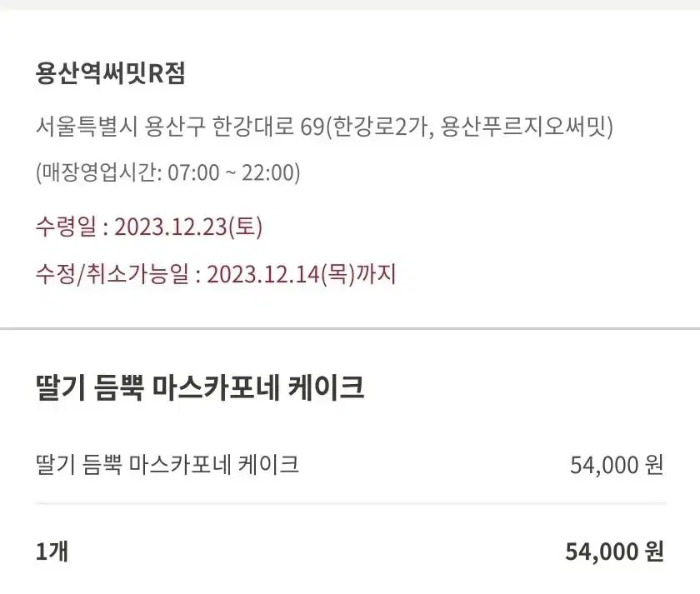Select the 딸기 듬뿍 마스카포네 케이크 line item
The image size is (700, 594).
coord(167,465)
